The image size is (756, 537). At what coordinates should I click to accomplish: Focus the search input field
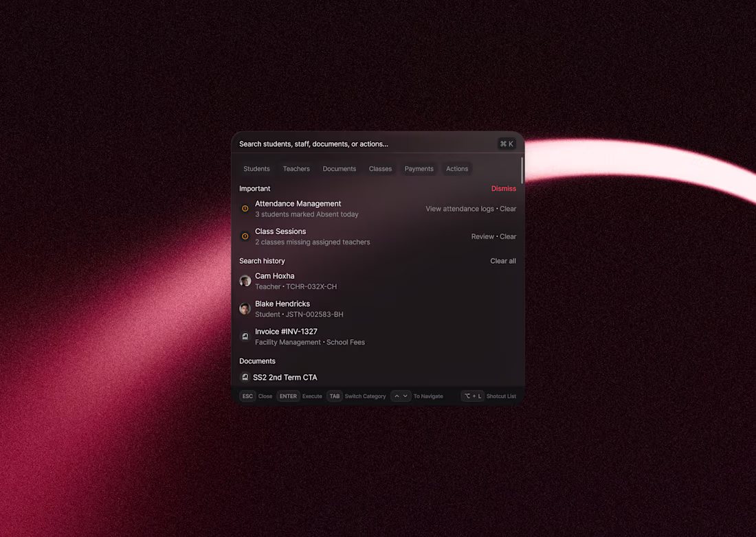(366, 144)
